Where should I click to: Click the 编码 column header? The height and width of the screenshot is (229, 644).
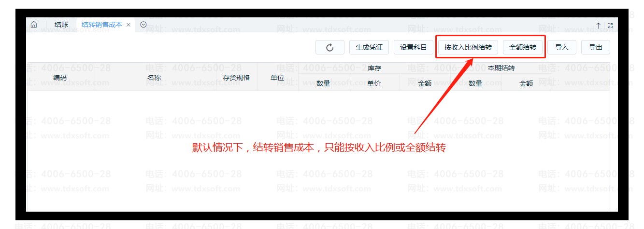click(60, 77)
